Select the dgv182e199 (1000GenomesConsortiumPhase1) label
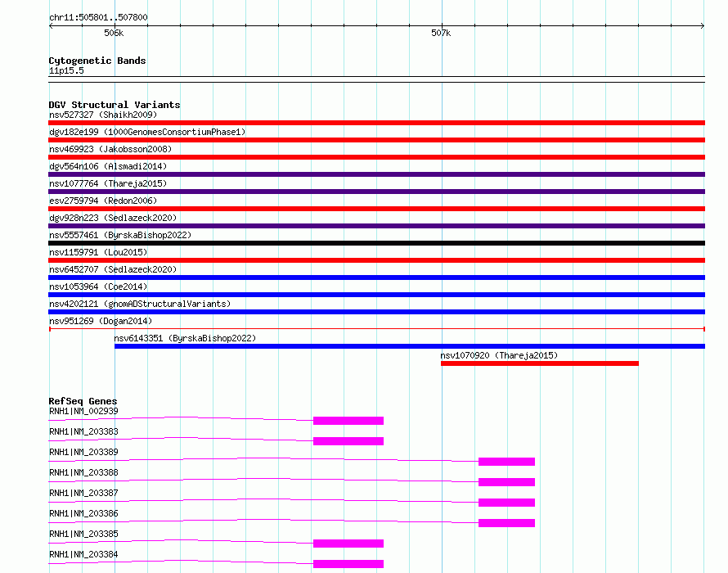Image resolution: width=728 pixels, height=573 pixels. tap(147, 132)
